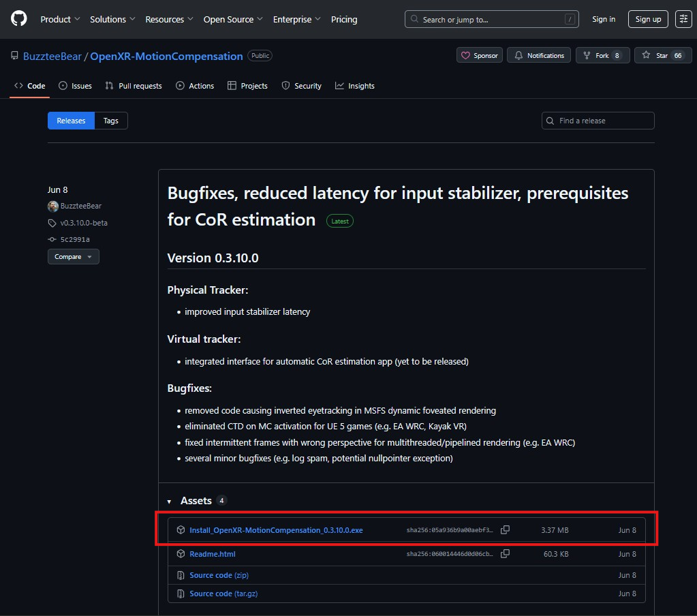Download Source code (zip)
Screen dimensions: 697x616
click(219, 575)
